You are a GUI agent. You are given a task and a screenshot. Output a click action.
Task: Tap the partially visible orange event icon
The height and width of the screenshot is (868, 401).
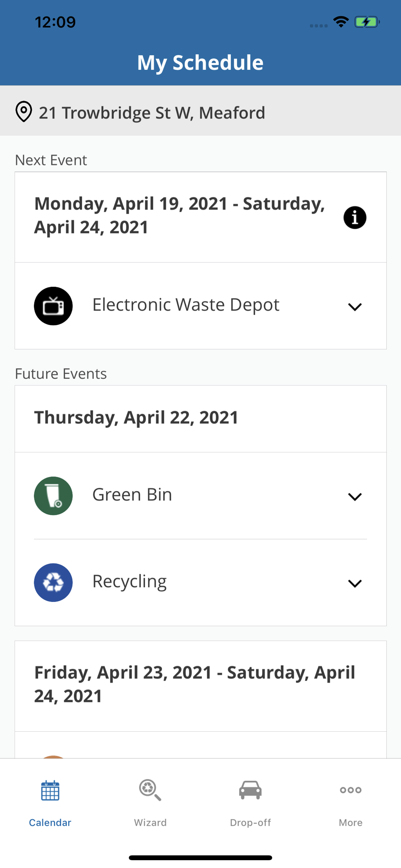53,757
